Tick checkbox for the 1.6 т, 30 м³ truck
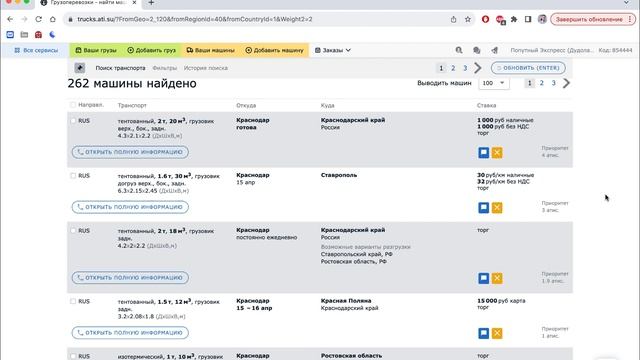Viewport: 640px width, 360px height. (x=73, y=176)
